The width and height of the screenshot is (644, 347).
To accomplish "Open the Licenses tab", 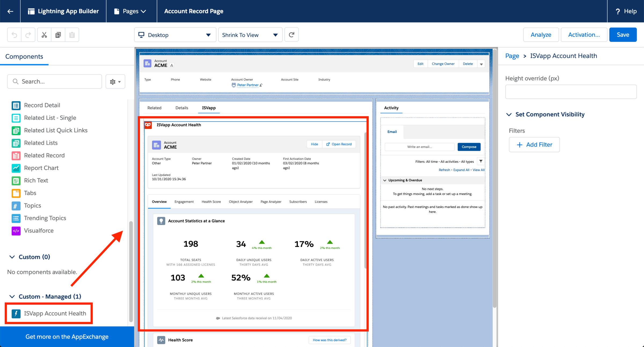I will [x=321, y=202].
